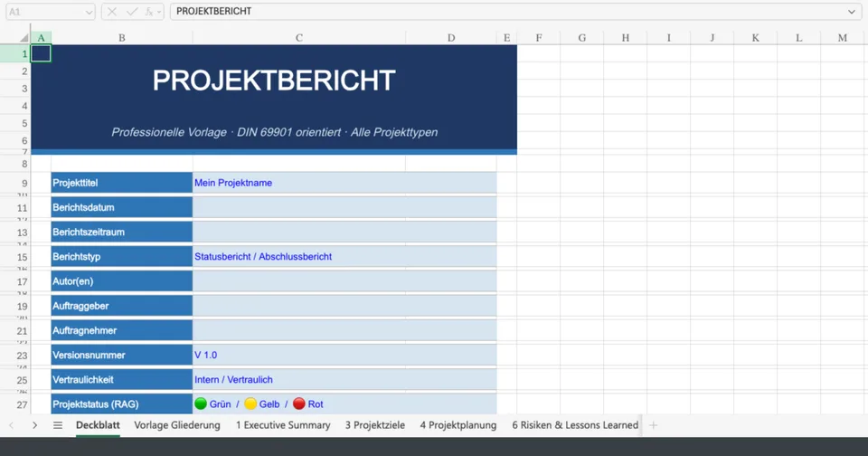The image size is (868, 456).
Task: Switch to the 3 Projektziele sheet tab
Action: click(375, 425)
